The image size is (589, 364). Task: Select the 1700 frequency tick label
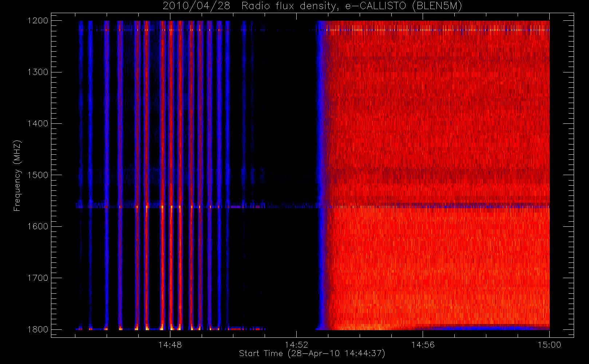coord(38,278)
